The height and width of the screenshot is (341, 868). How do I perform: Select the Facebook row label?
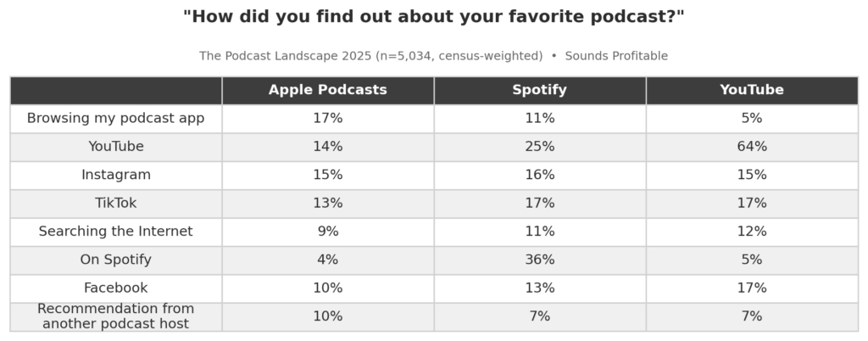(x=115, y=288)
